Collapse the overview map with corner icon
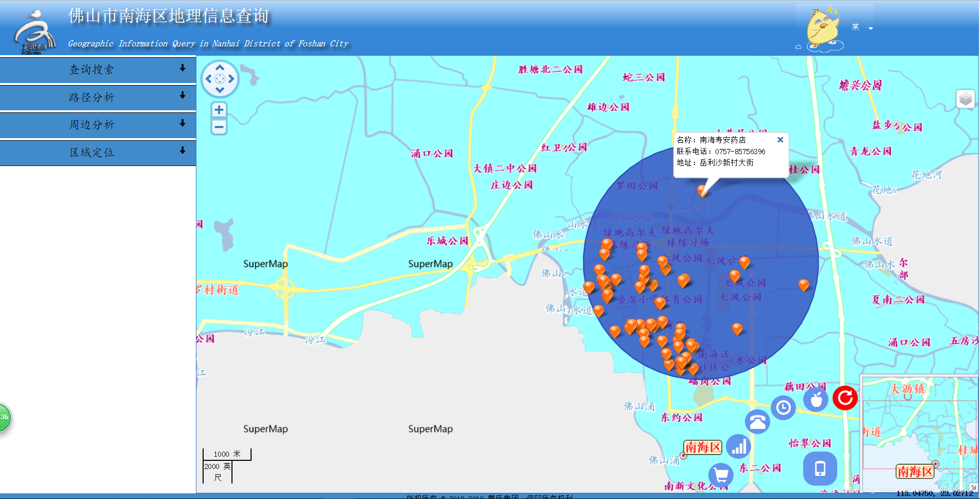 click(973, 487)
